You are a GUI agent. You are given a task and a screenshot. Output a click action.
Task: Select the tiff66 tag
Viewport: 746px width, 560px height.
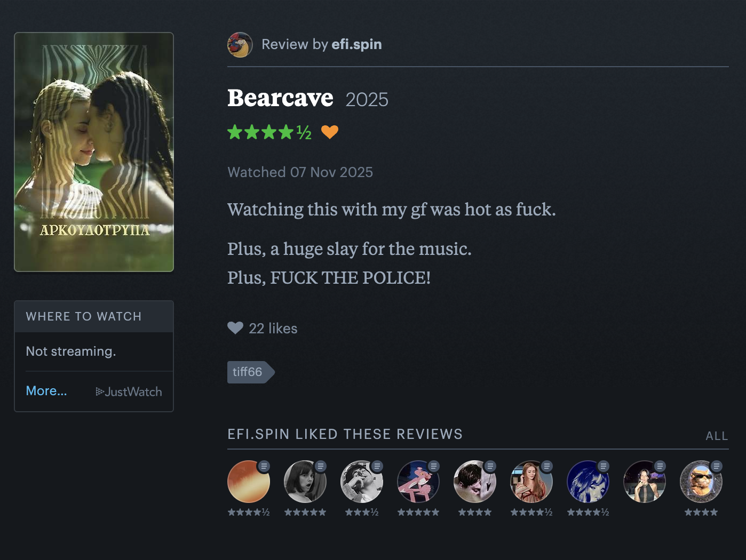click(x=251, y=372)
